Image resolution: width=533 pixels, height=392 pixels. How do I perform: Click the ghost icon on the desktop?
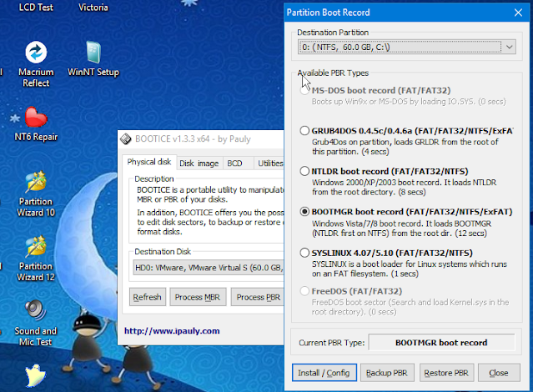[x=35, y=375]
